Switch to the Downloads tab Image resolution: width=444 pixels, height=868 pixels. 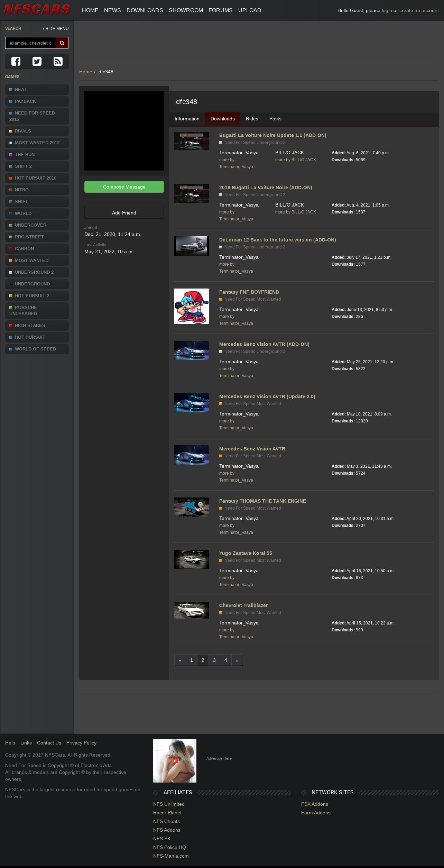(x=223, y=119)
